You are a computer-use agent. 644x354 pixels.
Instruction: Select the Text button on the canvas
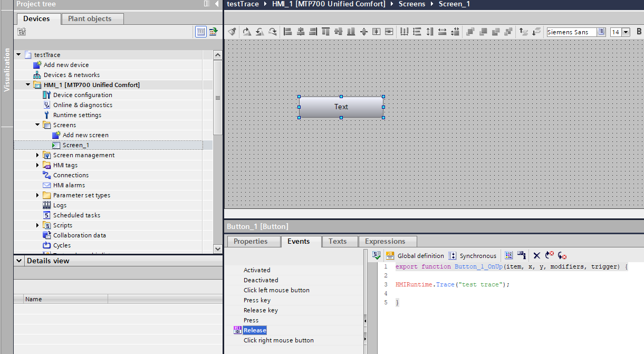[341, 107]
